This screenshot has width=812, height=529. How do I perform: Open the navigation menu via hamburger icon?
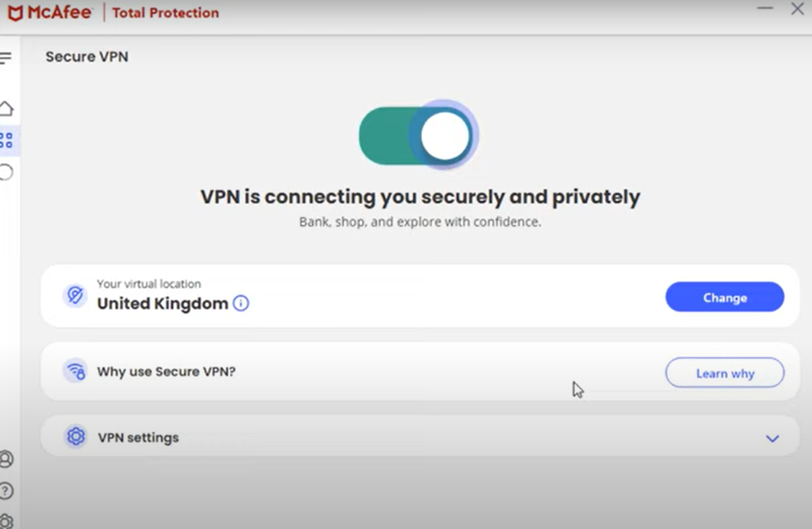coord(6,57)
